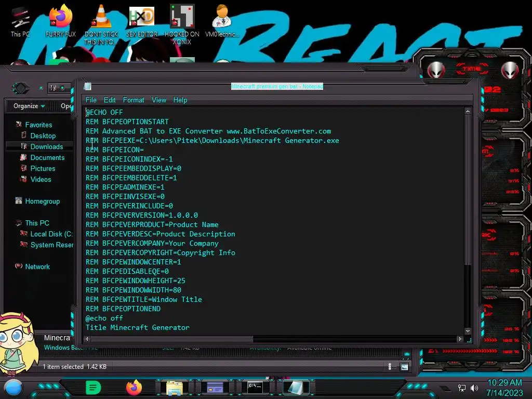Open the VM0Technic desktop shortcut
The width and height of the screenshot is (532, 399).
click(x=222, y=20)
